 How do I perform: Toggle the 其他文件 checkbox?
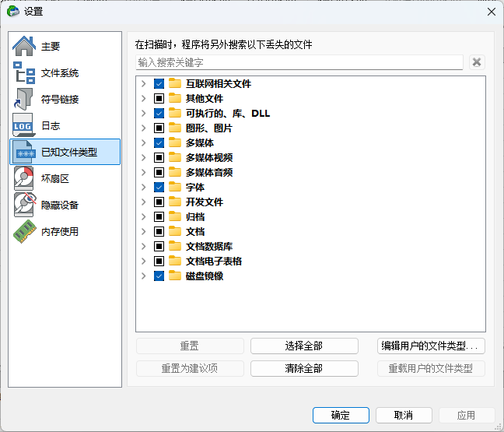pyautogui.click(x=159, y=98)
